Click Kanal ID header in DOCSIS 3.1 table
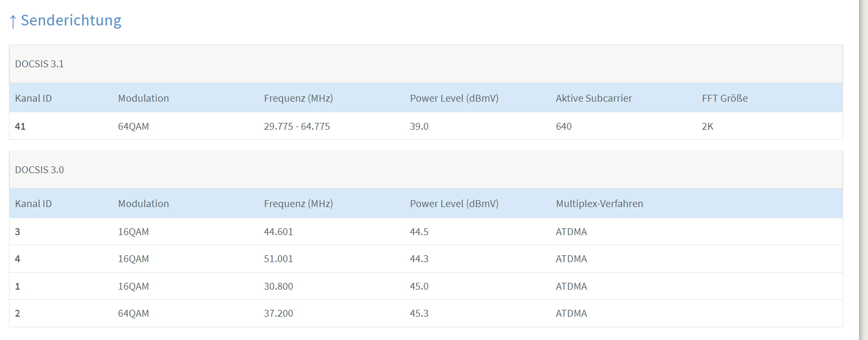Viewport: 868px width, 340px height. 33,99
